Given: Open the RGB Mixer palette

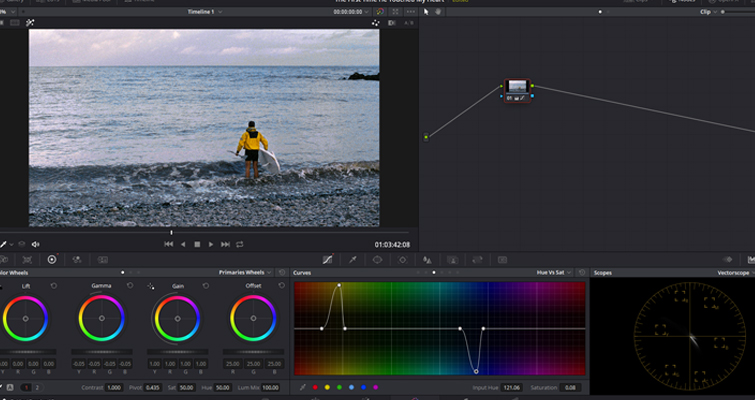Looking at the screenshot, I should click(x=77, y=259).
